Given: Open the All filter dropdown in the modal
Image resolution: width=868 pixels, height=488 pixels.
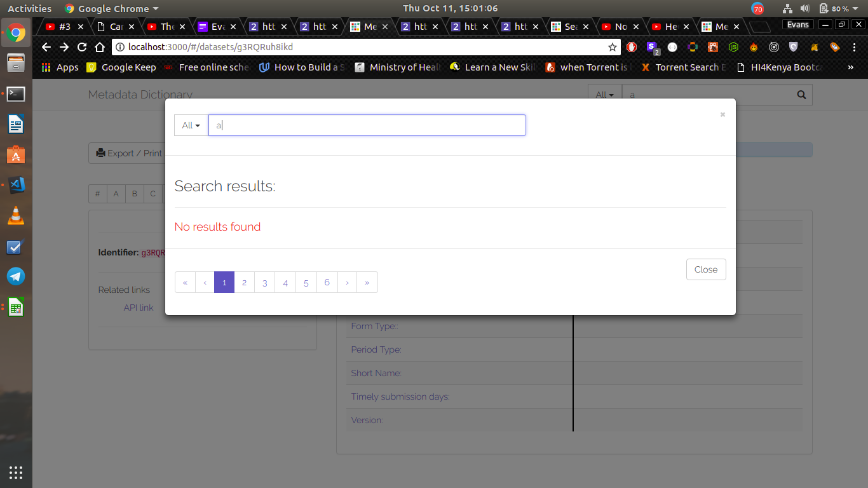Looking at the screenshot, I should coord(191,125).
